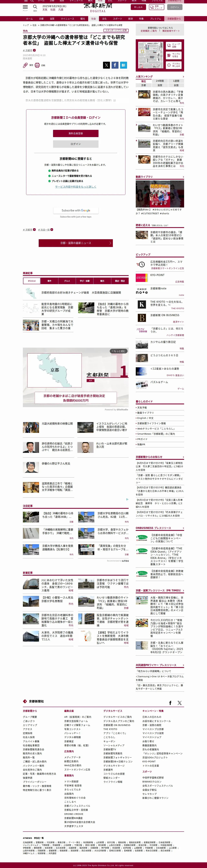This screenshot has width=207, height=868.
Task: Open footer X icon
Action: click(179, 703)
